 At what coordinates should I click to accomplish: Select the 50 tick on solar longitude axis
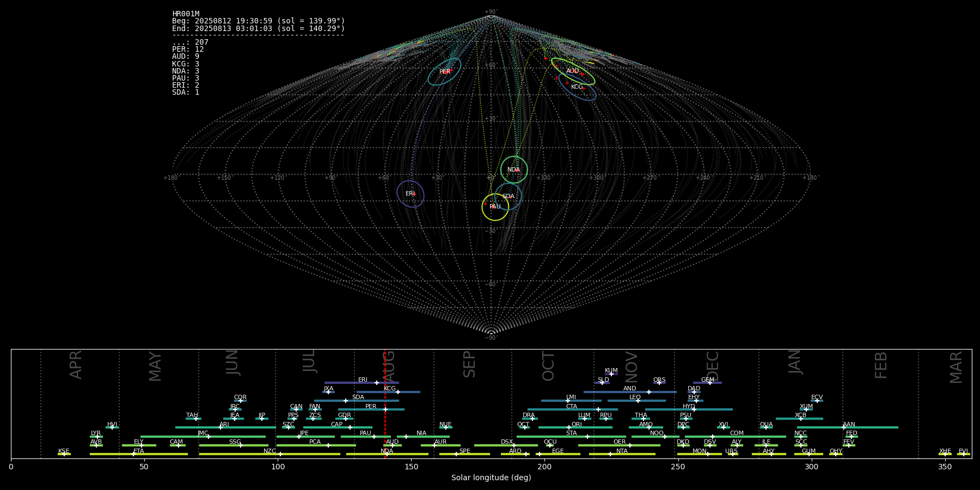point(144,467)
